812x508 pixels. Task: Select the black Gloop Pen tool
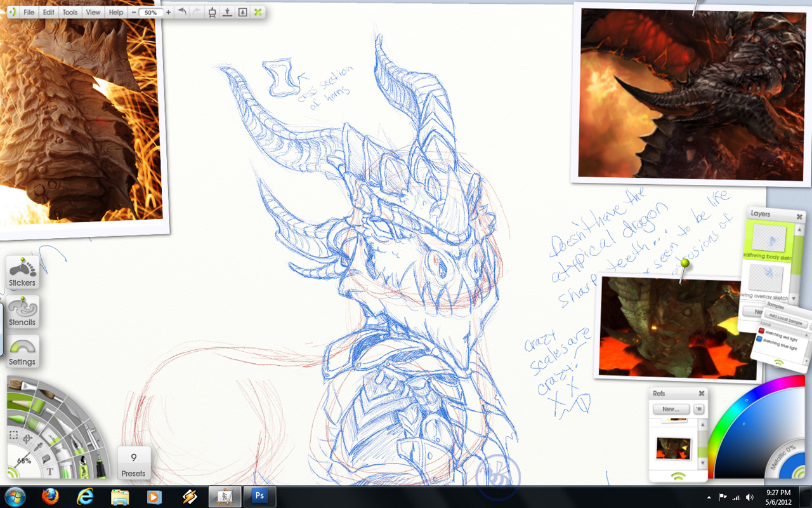tap(100, 467)
